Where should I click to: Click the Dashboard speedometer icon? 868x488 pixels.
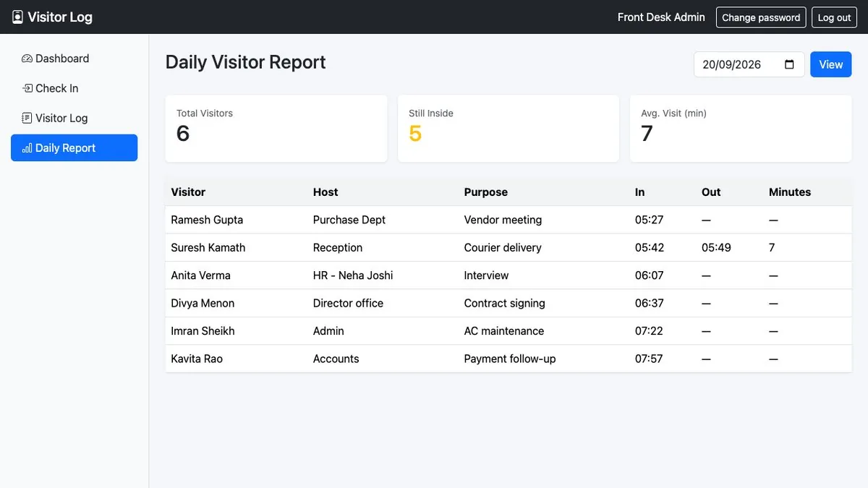pos(27,59)
